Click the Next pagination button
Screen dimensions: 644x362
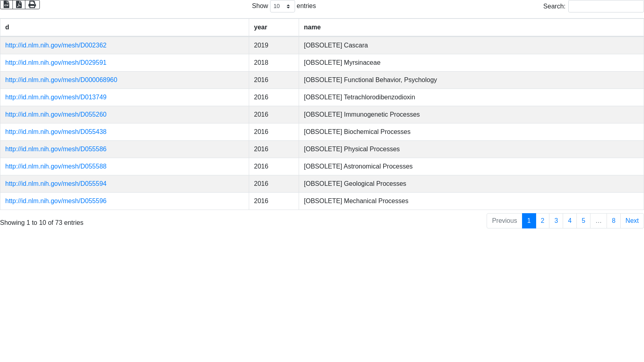pos(632,221)
